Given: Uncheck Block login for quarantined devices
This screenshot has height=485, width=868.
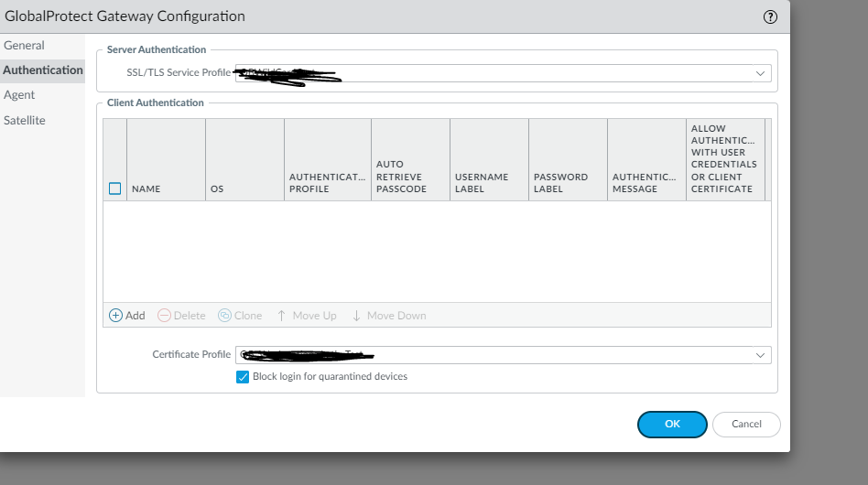Looking at the screenshot, I should pos(243,377).
